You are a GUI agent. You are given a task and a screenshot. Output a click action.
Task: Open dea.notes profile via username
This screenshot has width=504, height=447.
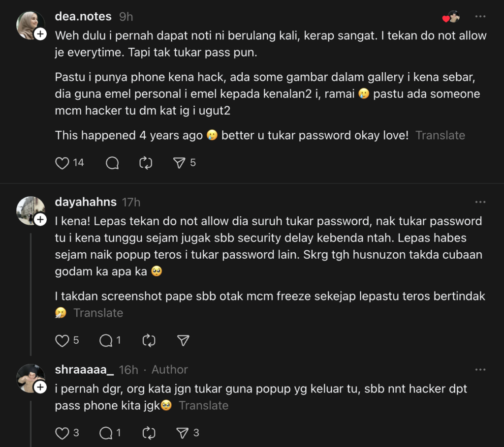coord(83,17)
